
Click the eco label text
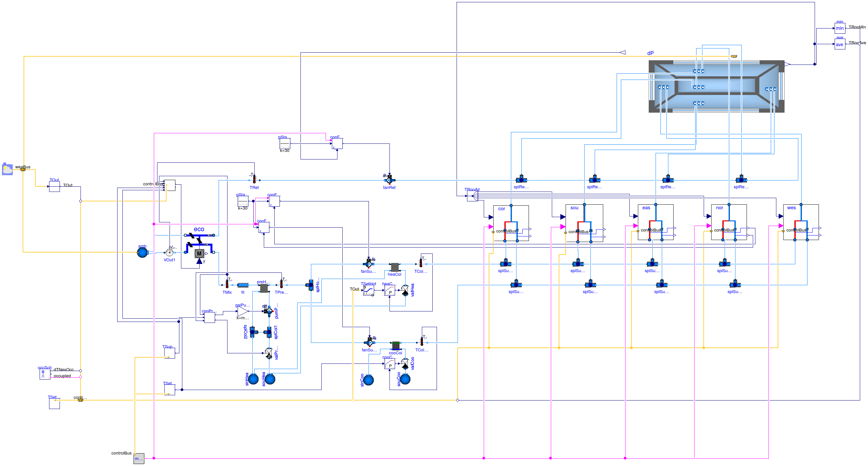click(199, 229)
